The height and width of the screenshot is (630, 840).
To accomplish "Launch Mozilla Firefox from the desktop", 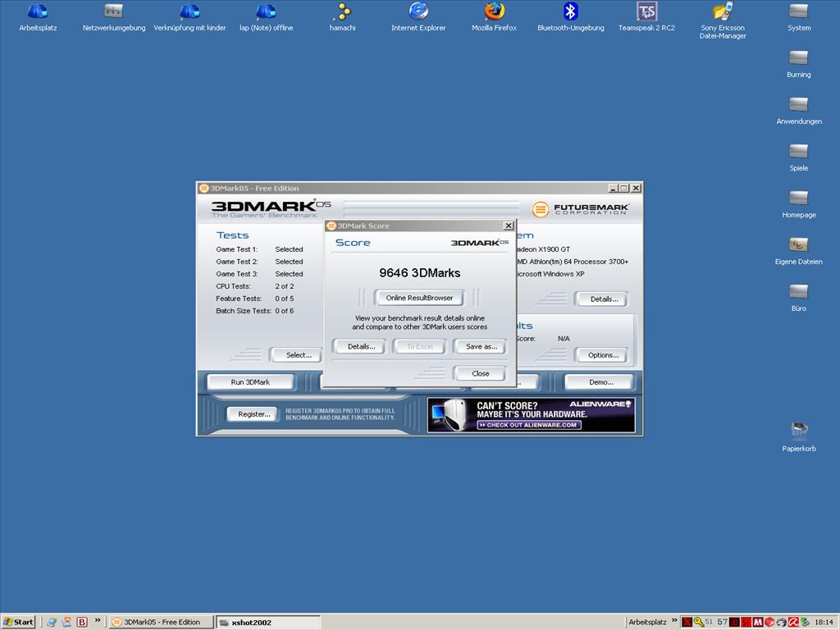I will (495, 16).
